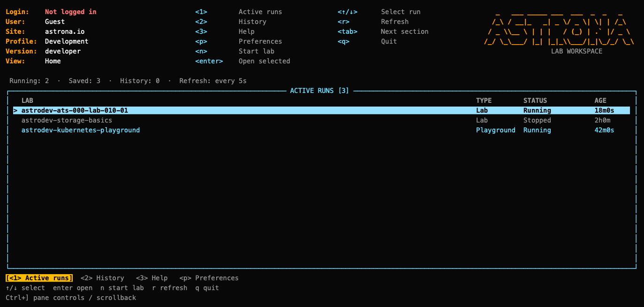Click the Refresh label in header
Screen dimensions: 644x307
click(x=395, y=22)
